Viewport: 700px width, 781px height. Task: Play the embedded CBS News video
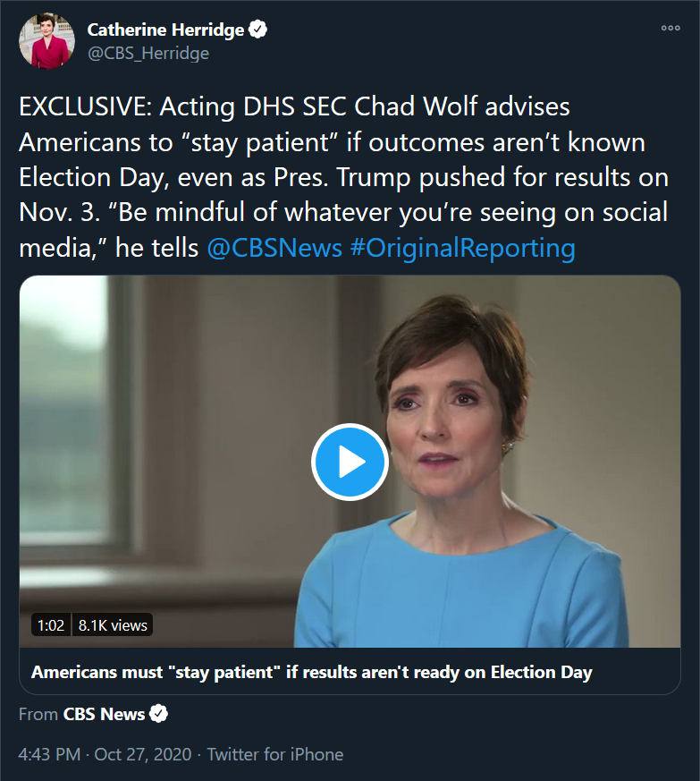tap(350, 462)
